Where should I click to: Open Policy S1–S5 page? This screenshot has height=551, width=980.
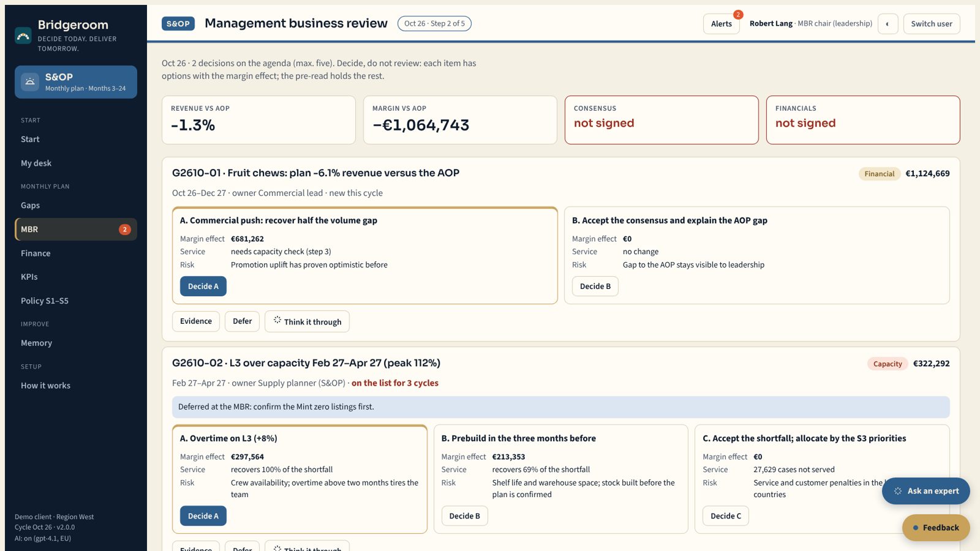[76, 301]
